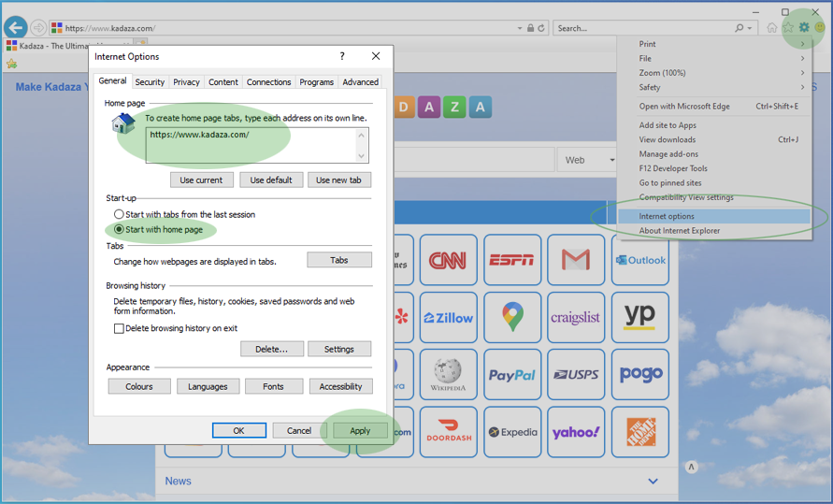Open the Google Maps tile
The image size is (833, 504).
click(512, 318)
